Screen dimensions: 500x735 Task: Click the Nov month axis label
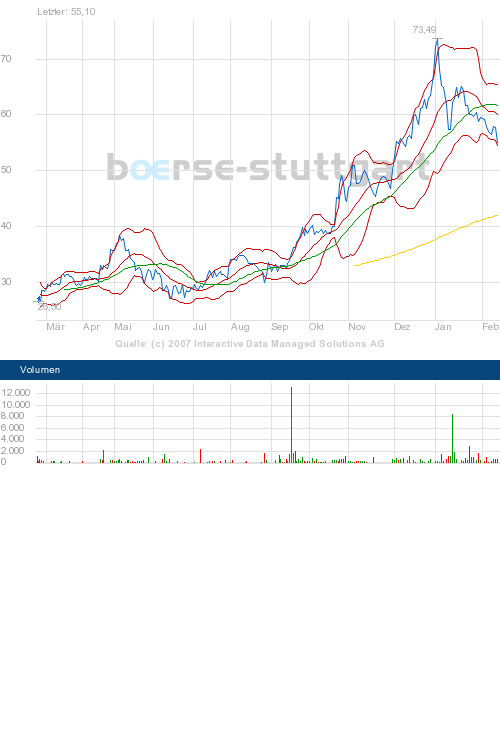(x=357, y=327)
